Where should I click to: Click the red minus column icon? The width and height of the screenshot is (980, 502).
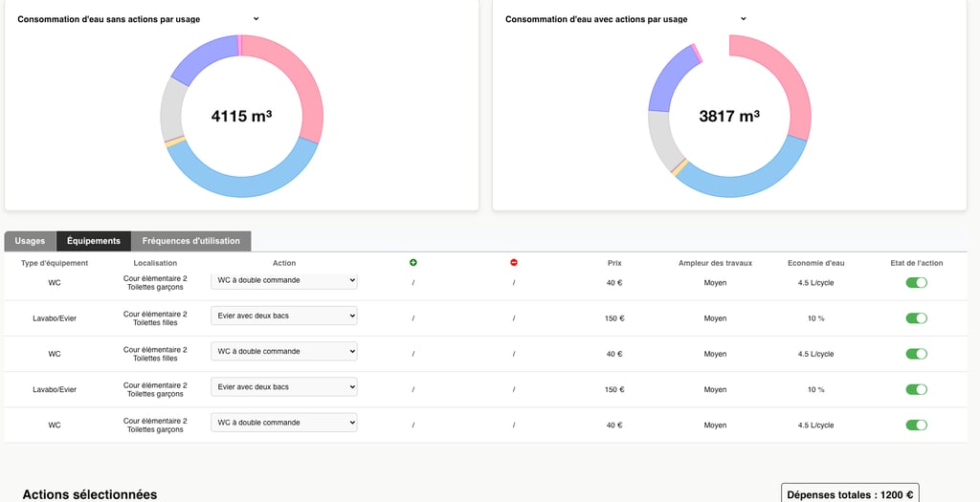(514, 263)
